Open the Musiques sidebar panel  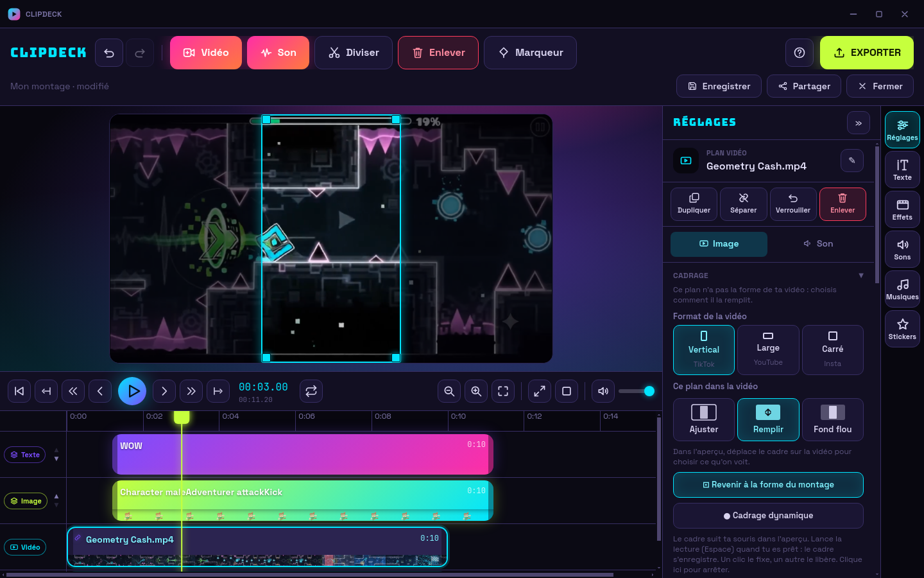(x=902, y=289)
